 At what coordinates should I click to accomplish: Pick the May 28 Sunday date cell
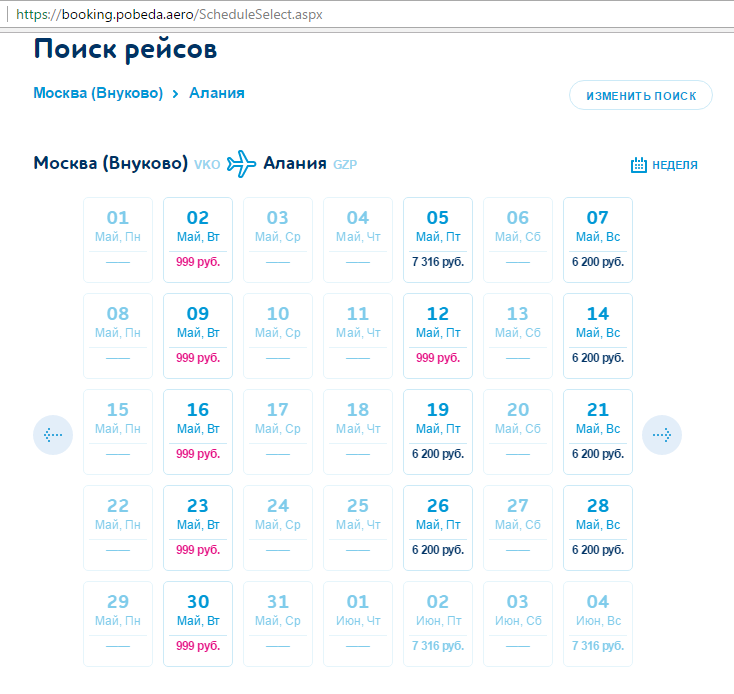point(598,528)
